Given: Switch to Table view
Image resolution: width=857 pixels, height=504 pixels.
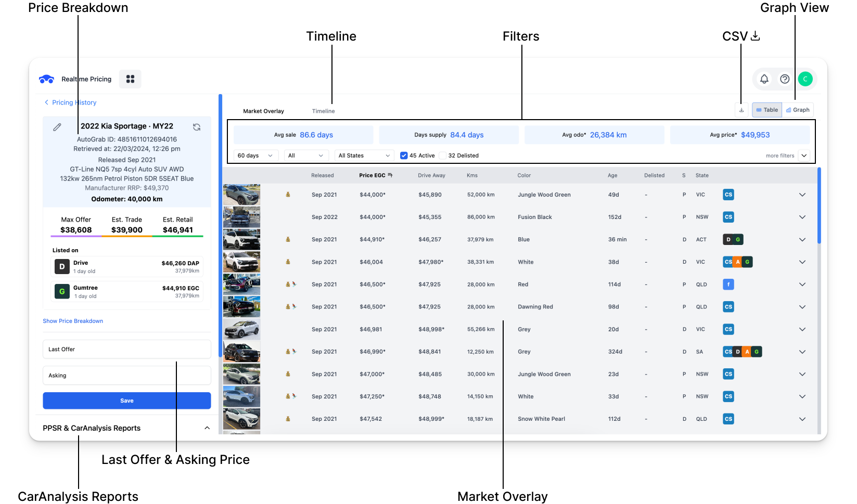Looking at the screenshot, I should click(767, 110).
